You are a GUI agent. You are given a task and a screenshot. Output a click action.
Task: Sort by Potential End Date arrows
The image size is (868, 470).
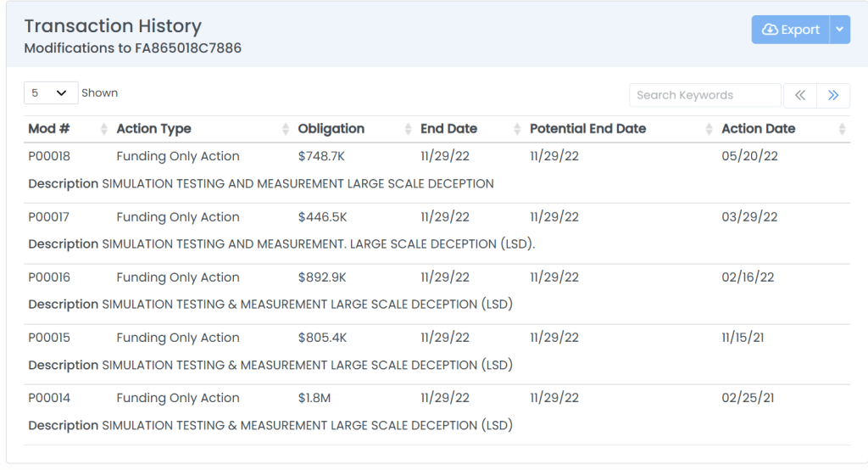pos(709,129)
